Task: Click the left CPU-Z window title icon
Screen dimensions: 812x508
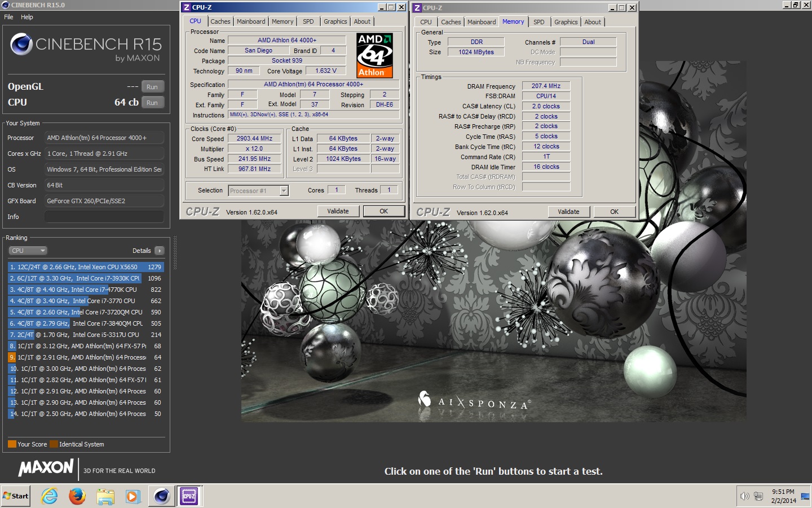Action: point(187,7)
